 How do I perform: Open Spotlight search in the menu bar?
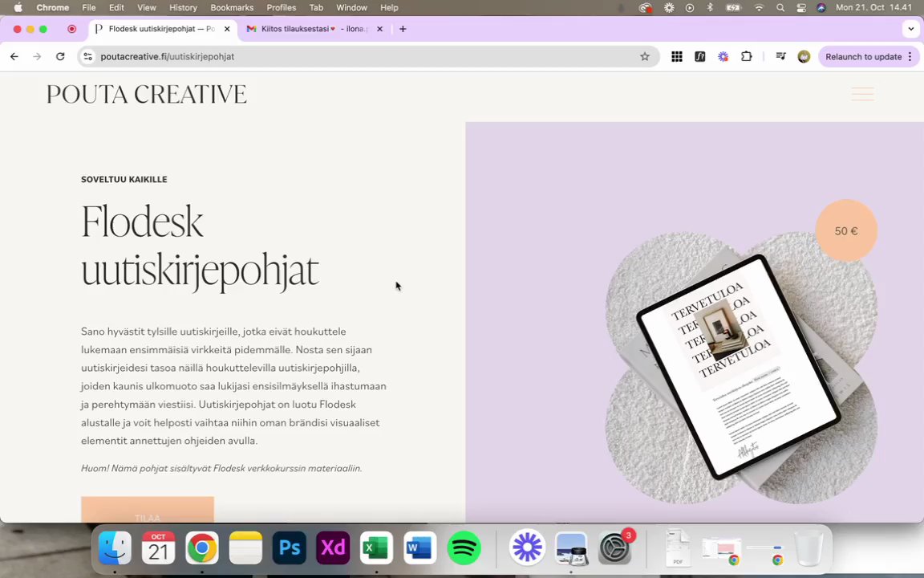[x=780, y=8]
